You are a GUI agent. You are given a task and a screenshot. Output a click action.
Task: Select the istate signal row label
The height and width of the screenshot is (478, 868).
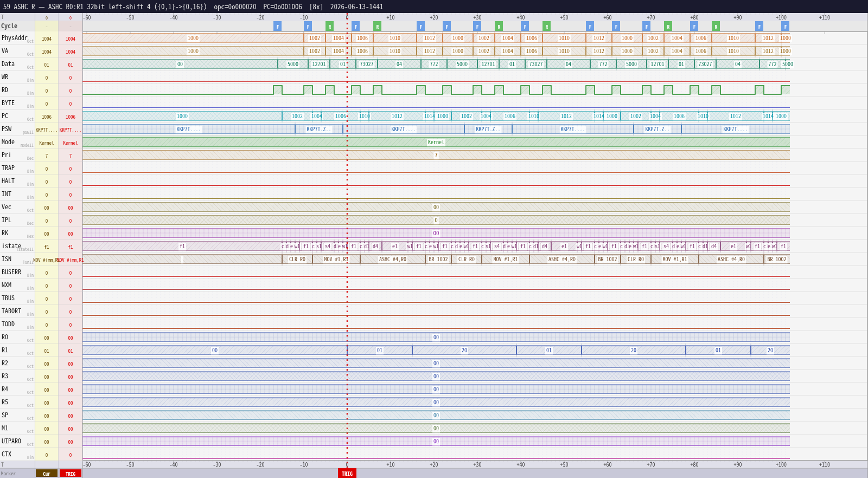coord(11,246)
